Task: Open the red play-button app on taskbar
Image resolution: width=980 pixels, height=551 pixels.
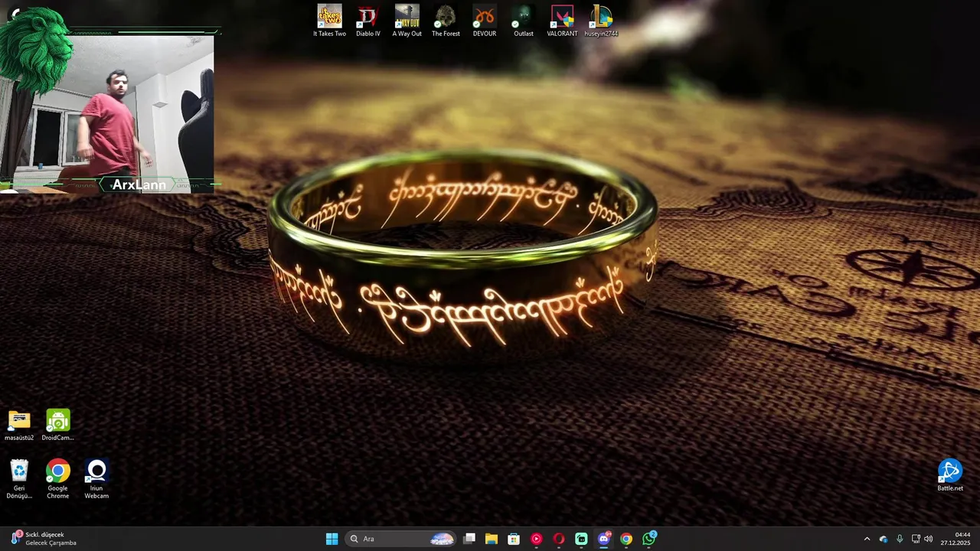Action: pos(536,539)
